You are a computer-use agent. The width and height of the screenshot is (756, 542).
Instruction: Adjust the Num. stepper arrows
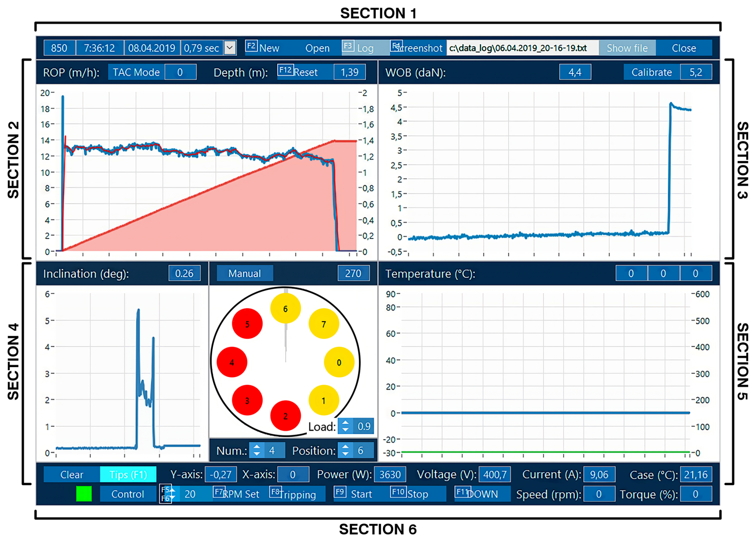point(257,451)
